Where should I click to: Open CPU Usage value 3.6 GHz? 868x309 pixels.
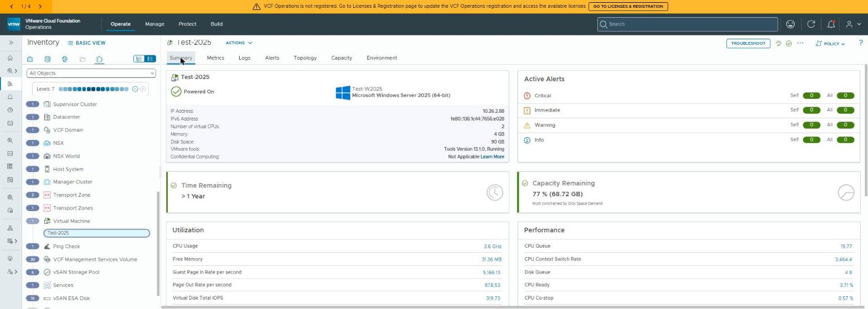492,247
